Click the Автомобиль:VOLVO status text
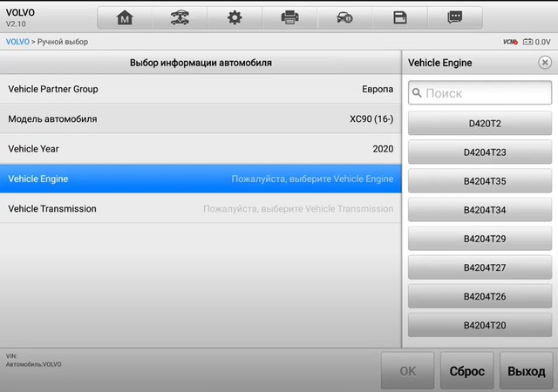This screenshot has width=558, height=392. (x=33, y=364)
